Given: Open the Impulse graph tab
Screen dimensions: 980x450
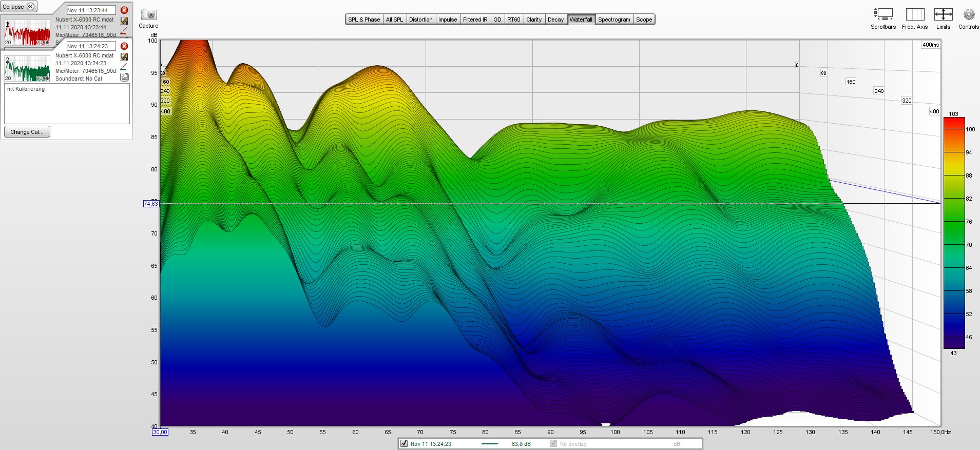Looking at the screenshot, I should coord(448,19).
